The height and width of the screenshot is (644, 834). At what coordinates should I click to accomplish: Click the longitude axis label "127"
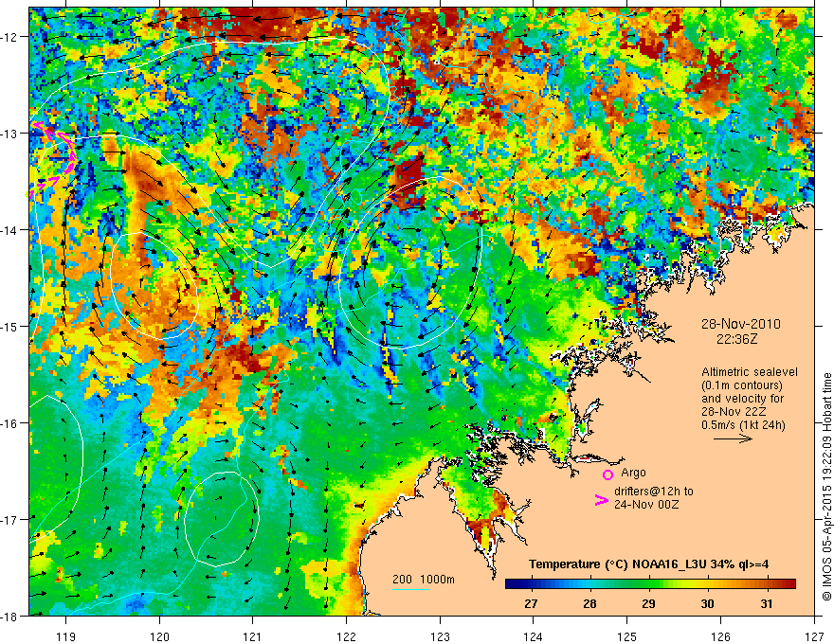[x=814, y=636]
